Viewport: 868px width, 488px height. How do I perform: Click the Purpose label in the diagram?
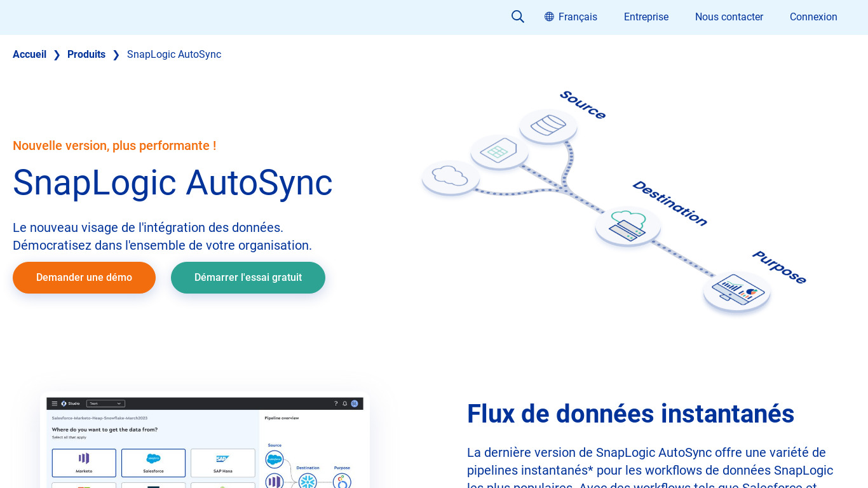(x=779, y=268)
